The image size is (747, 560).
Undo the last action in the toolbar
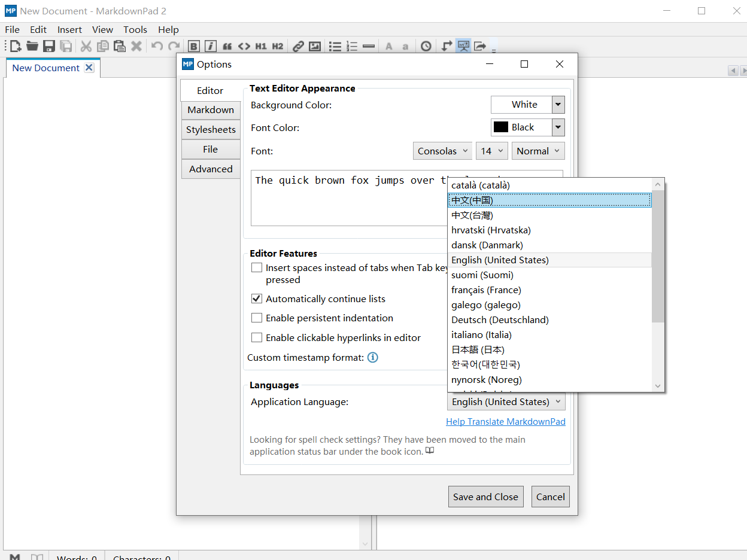157,46
